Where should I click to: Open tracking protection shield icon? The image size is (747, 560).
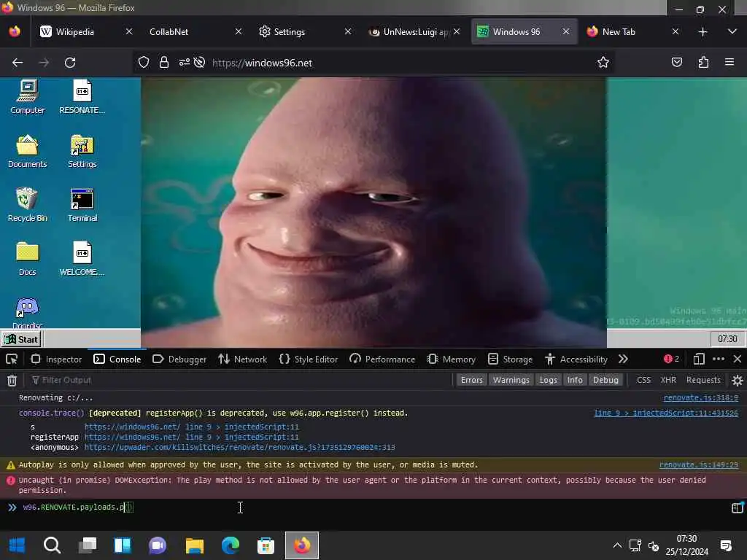pos(144,63)
